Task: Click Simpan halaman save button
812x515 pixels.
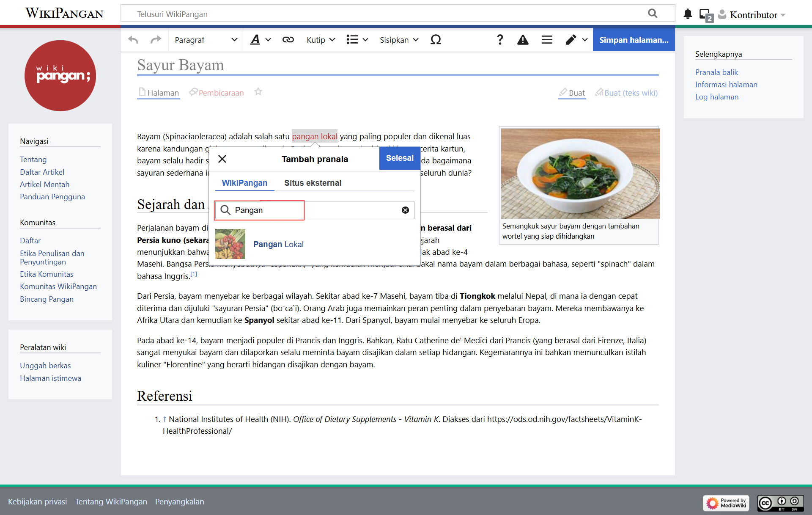Action: pyautogui.click(x=634, y=40)
